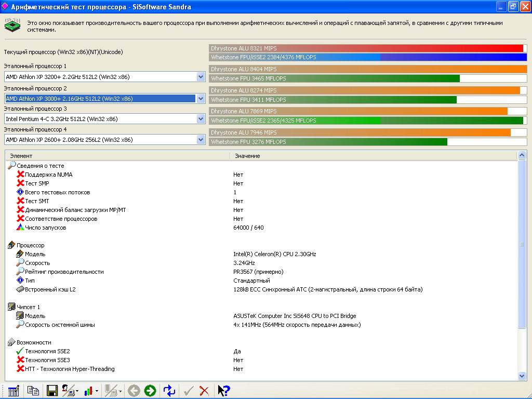Image resolution: width=532 pixels, height=399 pixels.
Task: Open the options table icon in toolbar
Action: 14,391
